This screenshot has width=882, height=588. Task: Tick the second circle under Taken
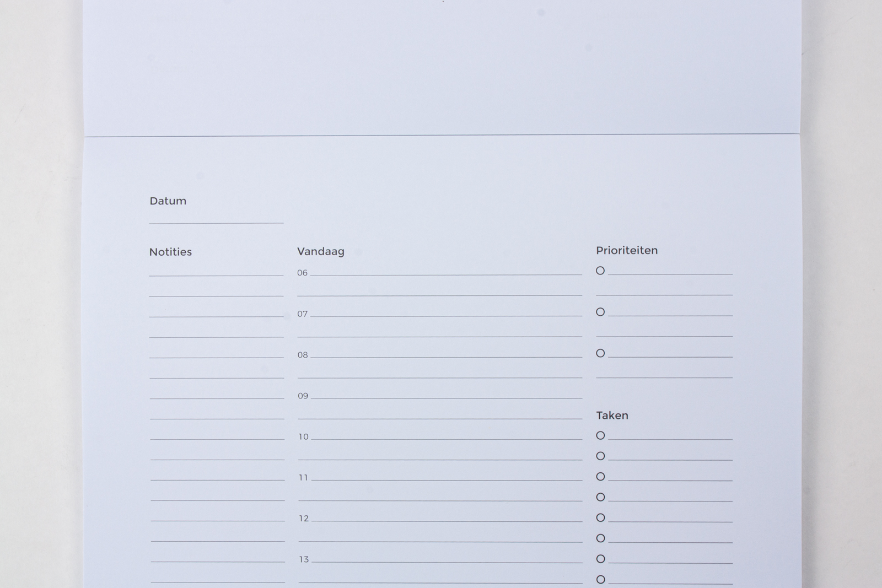[x=600, y=456]
